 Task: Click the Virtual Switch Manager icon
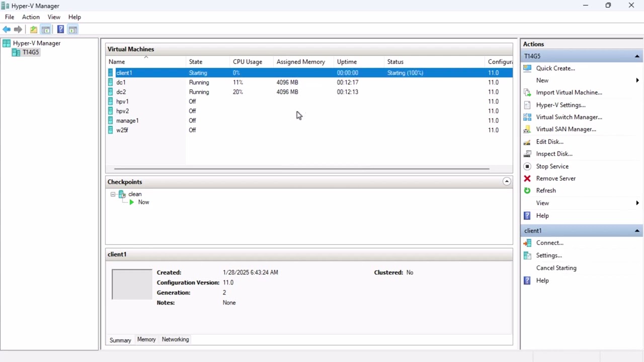[527, 117]
